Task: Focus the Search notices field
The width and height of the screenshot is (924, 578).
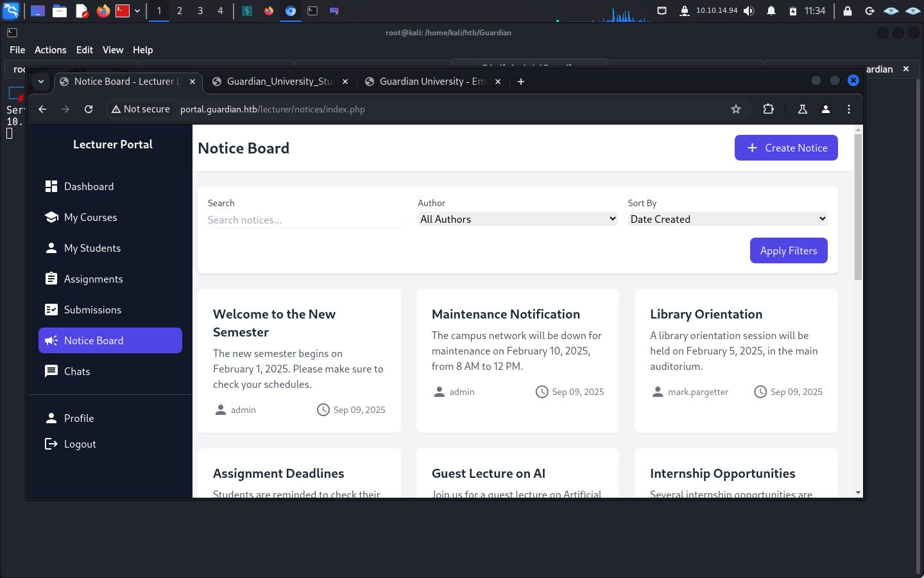Action: click(x=307, y=220)
